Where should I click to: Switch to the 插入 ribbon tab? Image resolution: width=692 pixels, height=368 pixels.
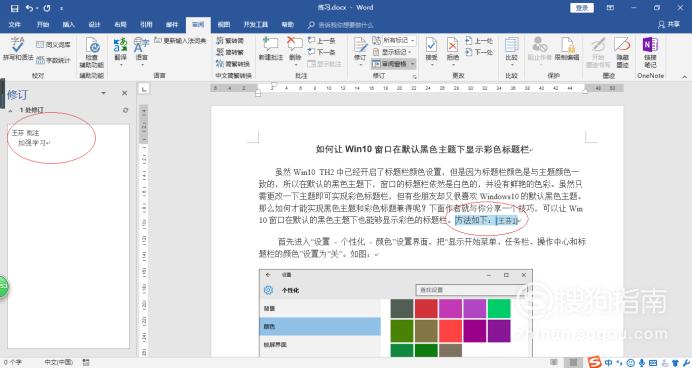[68, 25]
